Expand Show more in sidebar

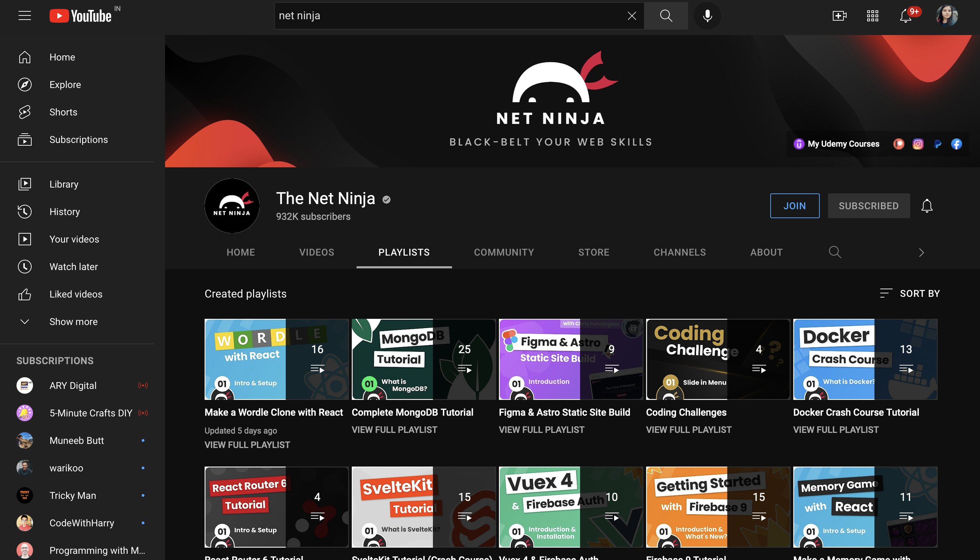pyautogui.click(x=73, y=322)
